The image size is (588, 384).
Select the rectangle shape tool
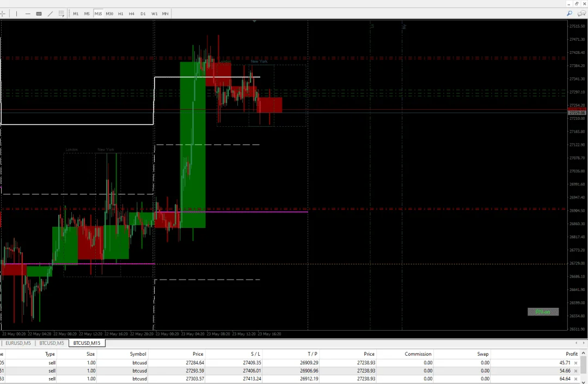39,14
